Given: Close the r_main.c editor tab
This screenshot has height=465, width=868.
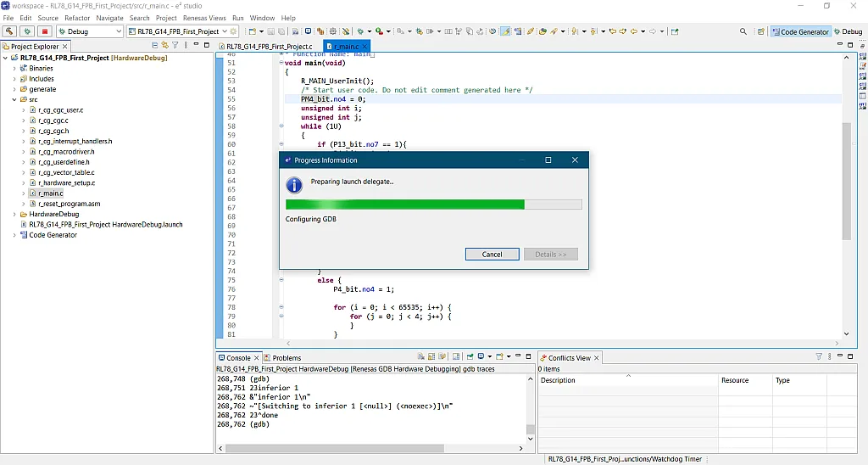Looking at the screenshot, I should point(364,47).
